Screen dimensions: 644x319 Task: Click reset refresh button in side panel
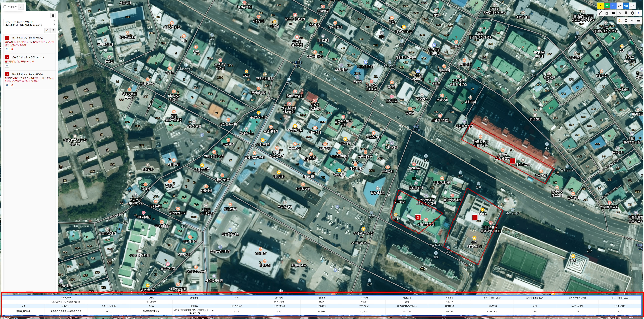(x=47, y=30)
